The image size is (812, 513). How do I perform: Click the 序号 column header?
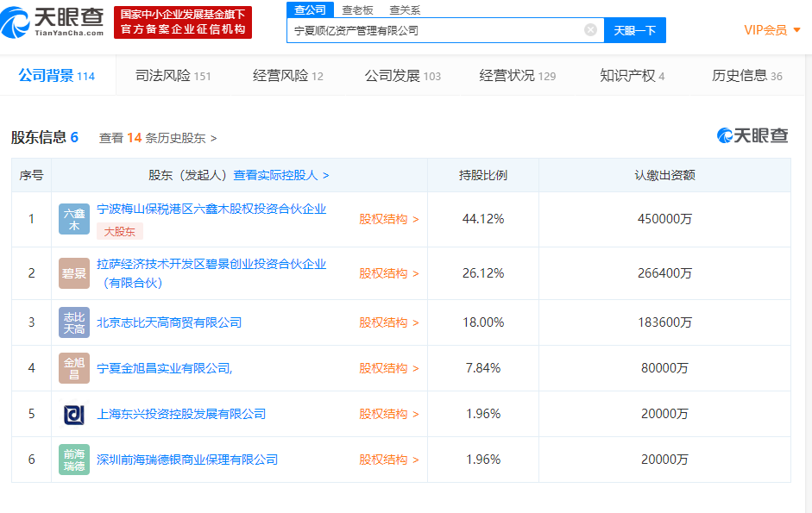tap(32, 176)
